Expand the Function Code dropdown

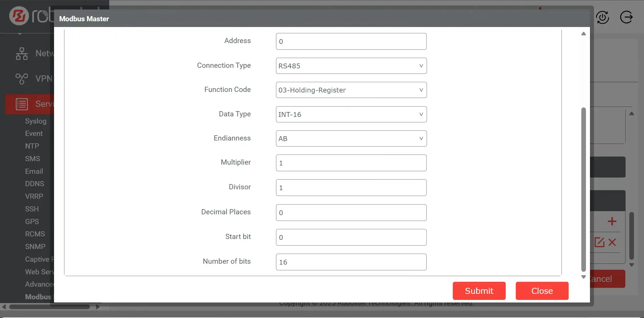(x=351, y=90)
